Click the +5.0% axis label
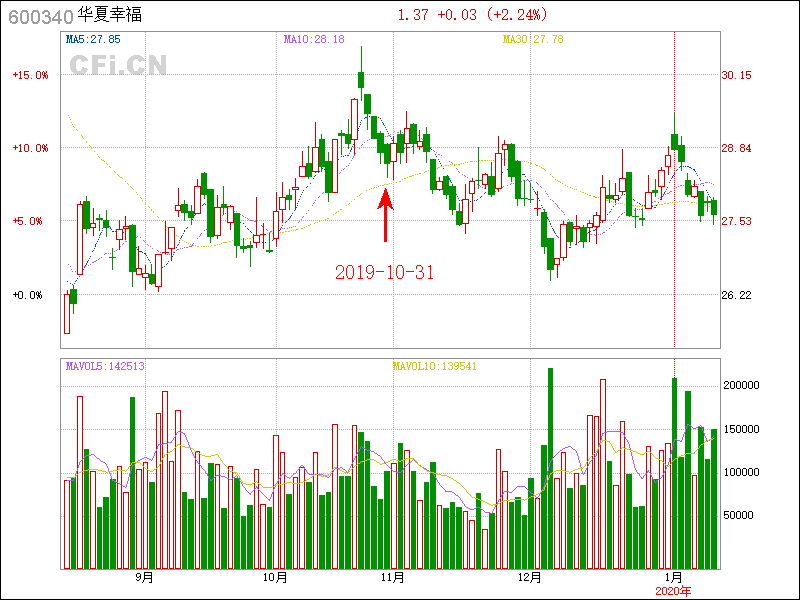800x600 pixels. tap(27, 221)
